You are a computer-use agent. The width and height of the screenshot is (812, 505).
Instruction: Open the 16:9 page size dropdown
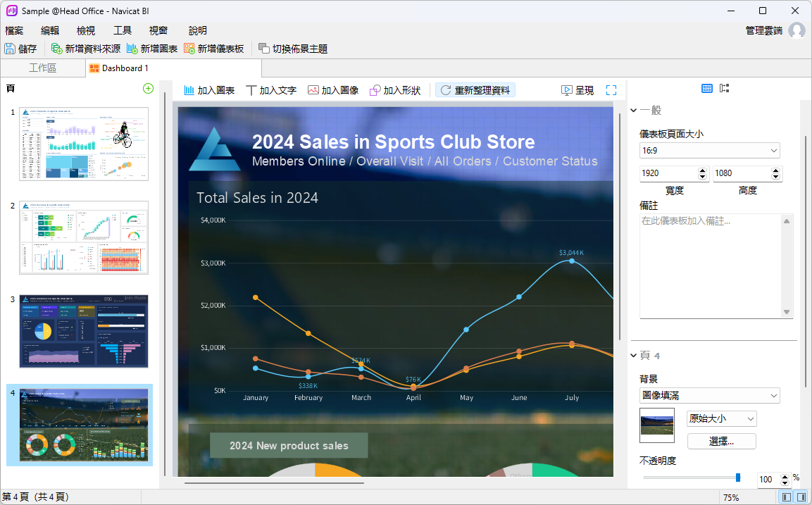[x=709, y=151]
